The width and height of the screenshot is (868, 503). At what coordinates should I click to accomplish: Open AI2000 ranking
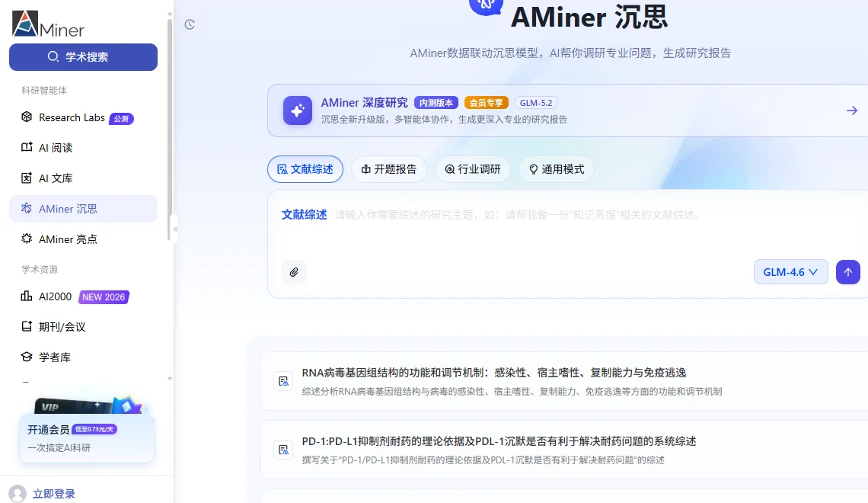(x=83, y=297)
